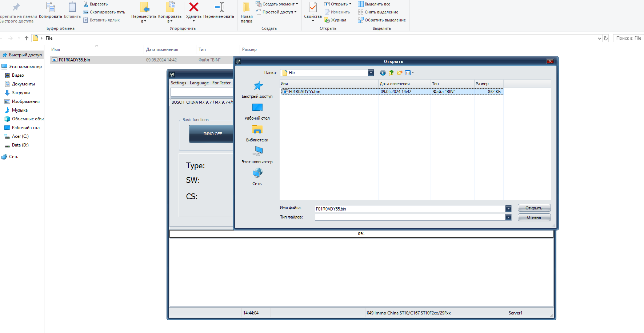Select Рабочий стол icon in dialog sidebar

257,107
